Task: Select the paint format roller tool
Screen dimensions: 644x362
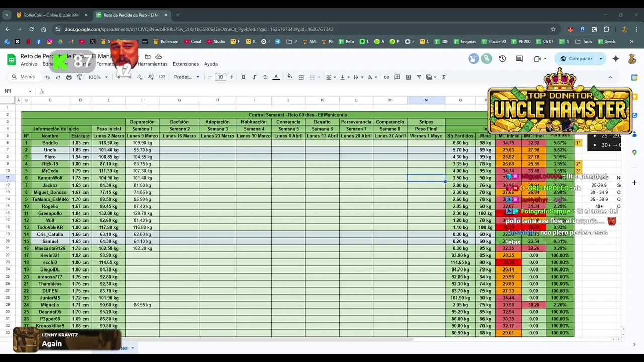Action: pyautogui.click(x=79, y=77)
